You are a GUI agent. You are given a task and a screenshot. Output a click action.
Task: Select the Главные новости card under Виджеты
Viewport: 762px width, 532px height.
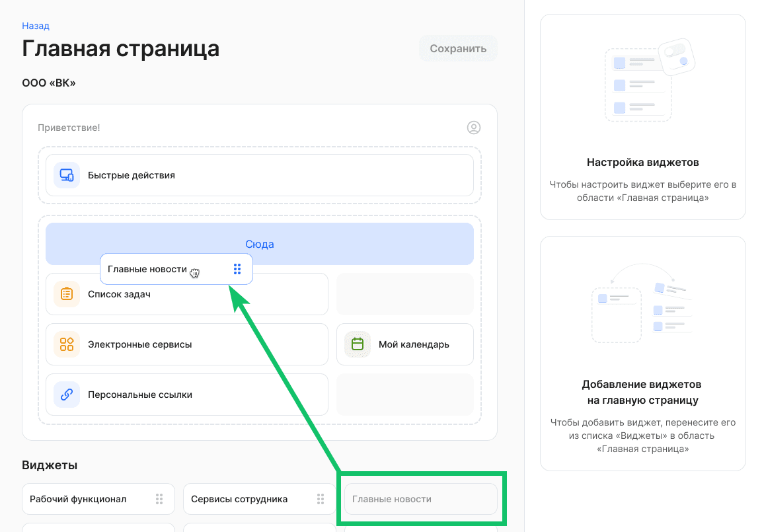421,499
